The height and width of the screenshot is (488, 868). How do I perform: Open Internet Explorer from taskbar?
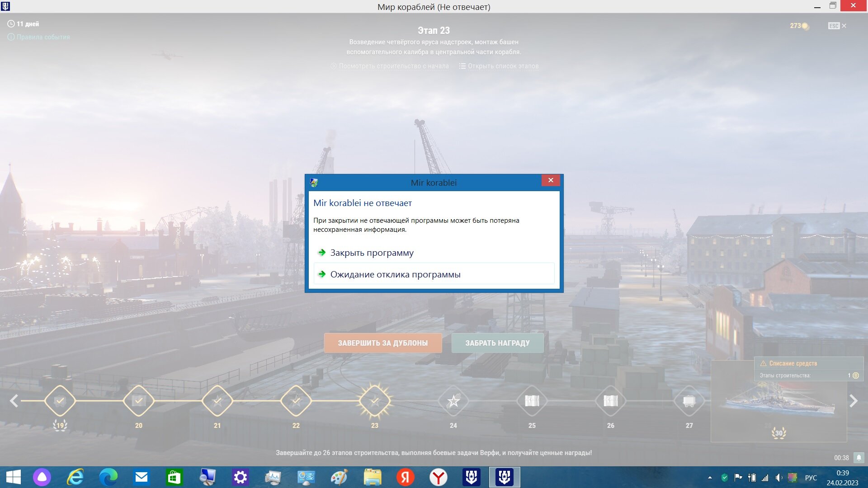[75, 477]
